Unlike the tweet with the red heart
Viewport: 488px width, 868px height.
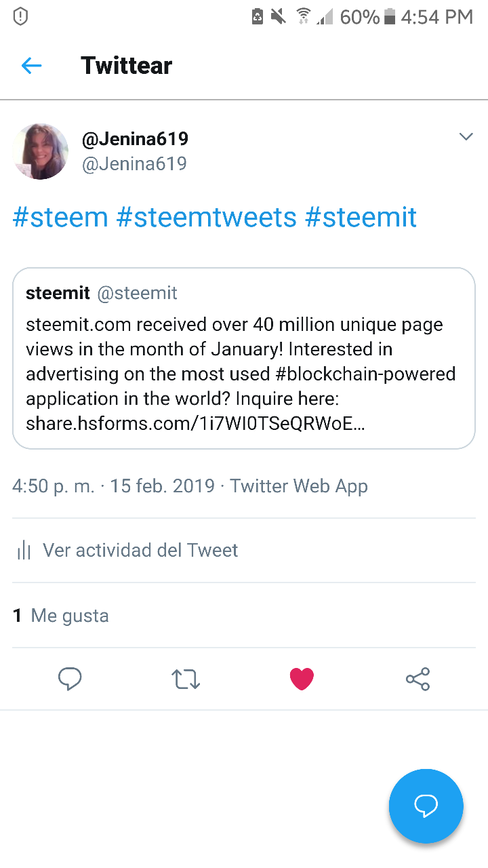[x=302, y=679]
